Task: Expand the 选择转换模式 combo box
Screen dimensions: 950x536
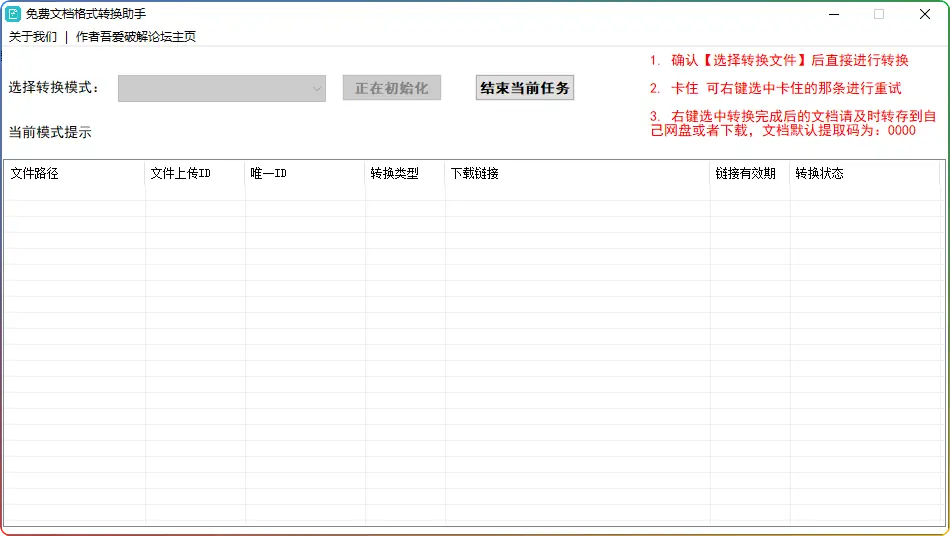Action: click(222, 88)
